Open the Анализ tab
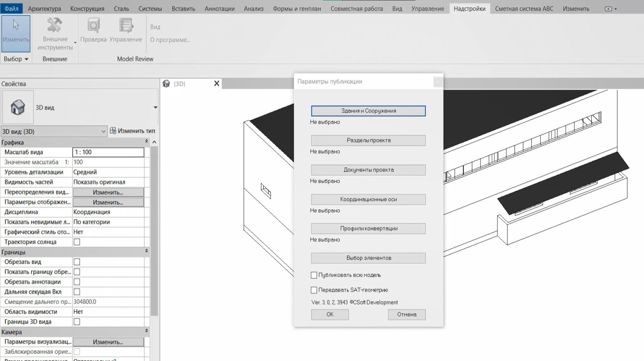This screenshot has width=644, height=361. coord(254,9)
